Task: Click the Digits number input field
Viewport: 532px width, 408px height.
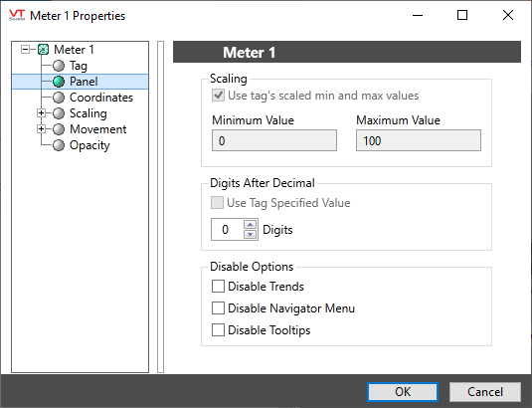Action: [227, 230]
